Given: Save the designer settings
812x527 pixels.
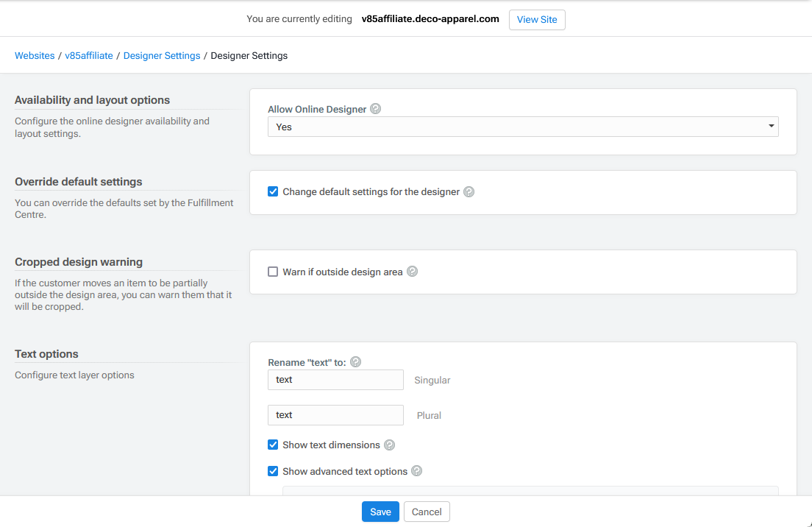Looking at the screenshot, I should click(x=380, y=512).
